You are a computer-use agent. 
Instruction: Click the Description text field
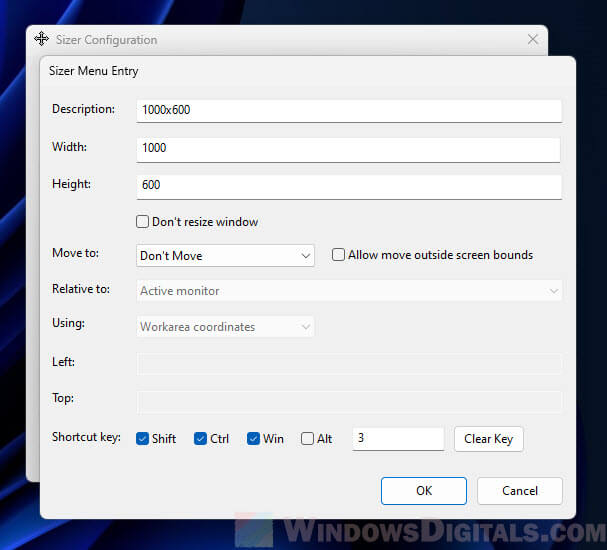coord(348,110)
